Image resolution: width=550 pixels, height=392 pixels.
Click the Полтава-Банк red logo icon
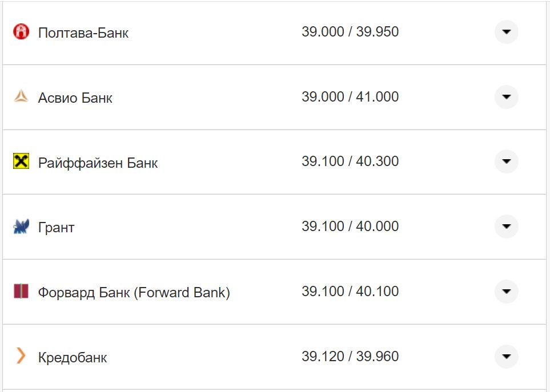pyautogui.click(x=21, y=33)
